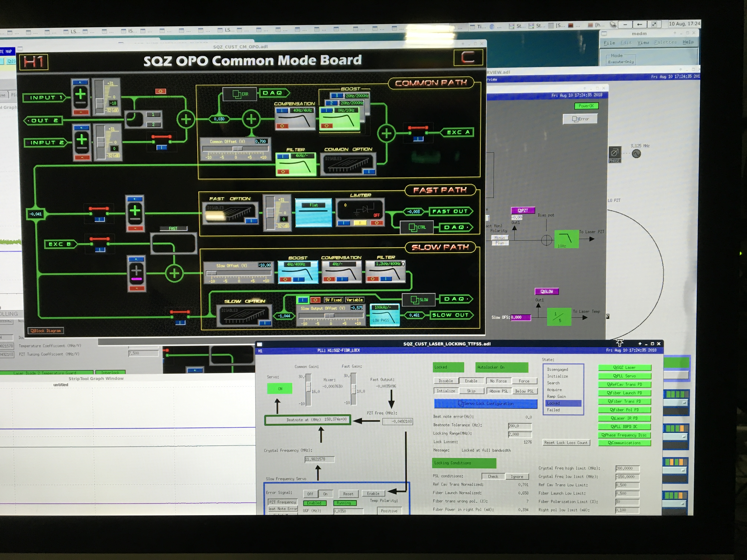
Task: Click the blue switch on the COMMON OPTION block
Action: click(x=369, y=172)
